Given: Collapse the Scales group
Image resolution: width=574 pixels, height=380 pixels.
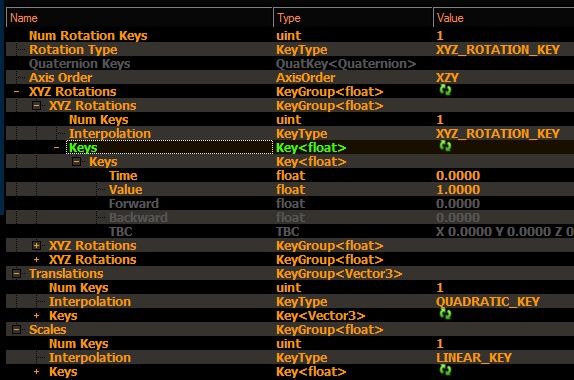Looking at the screenshot, I should tap(16, 329).
